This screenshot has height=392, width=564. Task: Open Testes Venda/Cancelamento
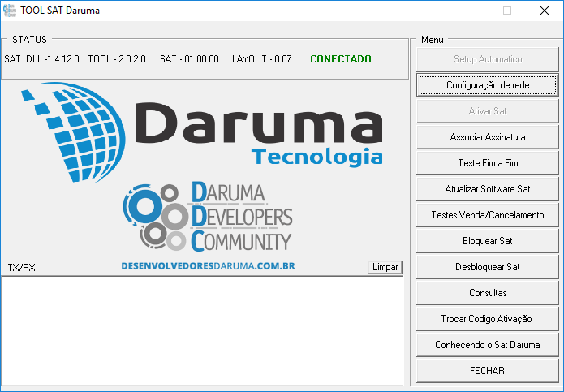[488, 215]
